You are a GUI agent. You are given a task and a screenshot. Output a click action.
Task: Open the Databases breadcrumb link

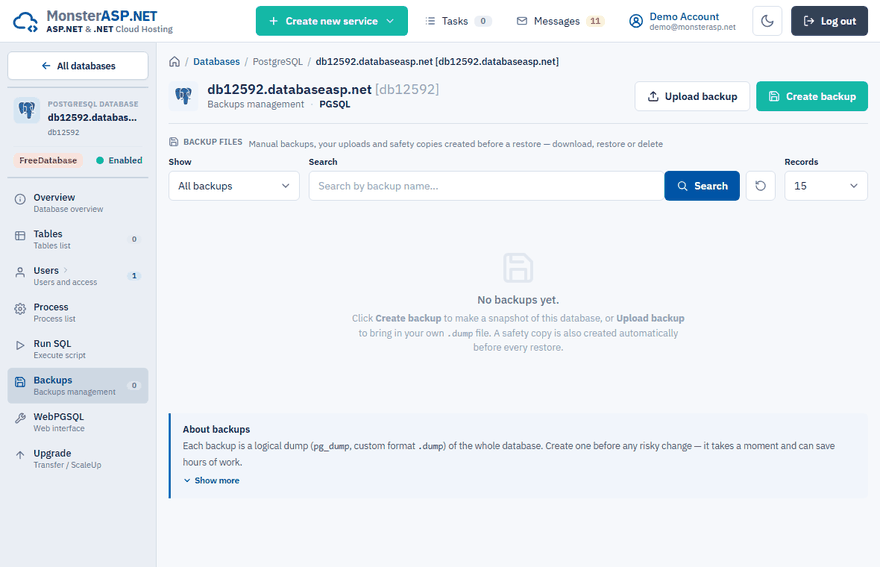[x=216, y=61]
